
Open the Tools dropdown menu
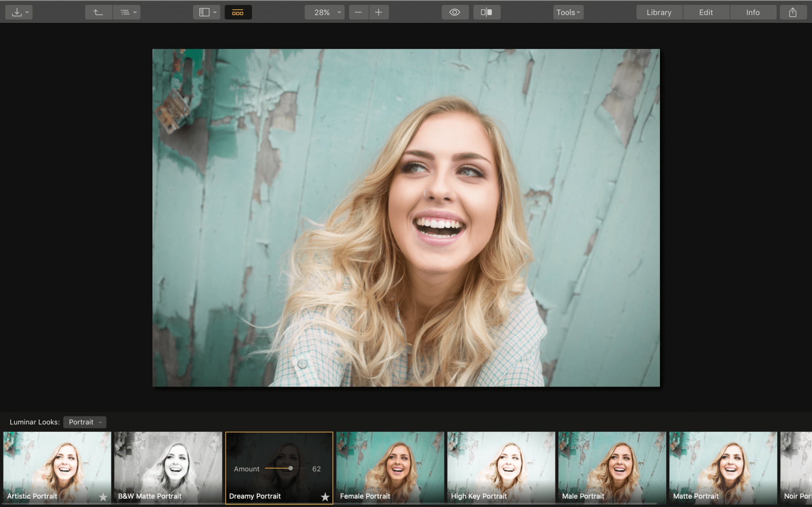568,13
